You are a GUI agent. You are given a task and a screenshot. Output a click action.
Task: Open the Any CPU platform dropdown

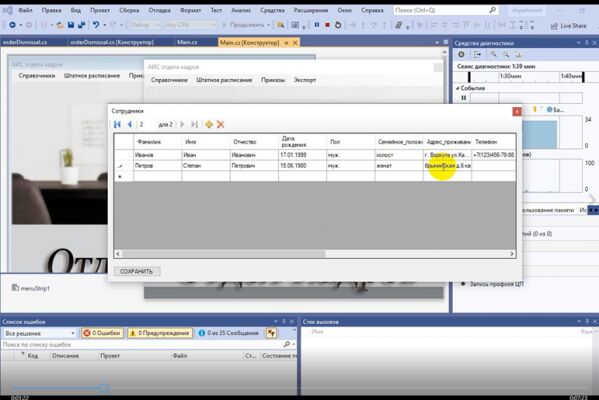click(x=191, y=25)
